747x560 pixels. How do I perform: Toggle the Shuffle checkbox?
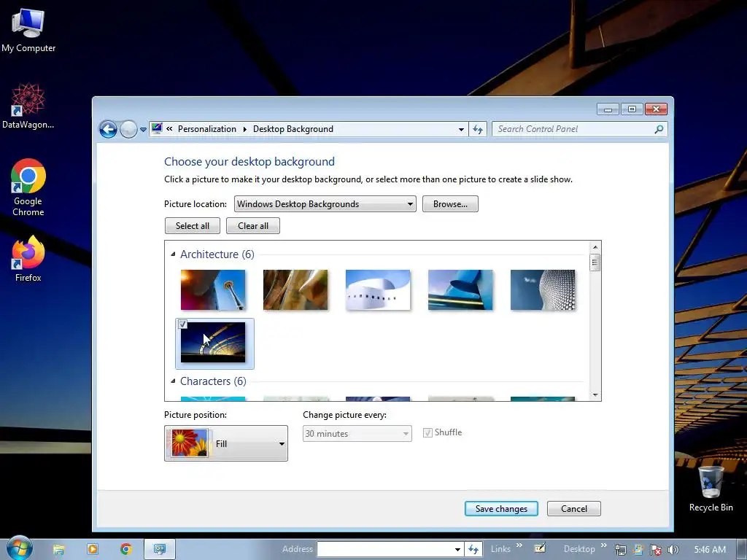click(x=427, y=433)
